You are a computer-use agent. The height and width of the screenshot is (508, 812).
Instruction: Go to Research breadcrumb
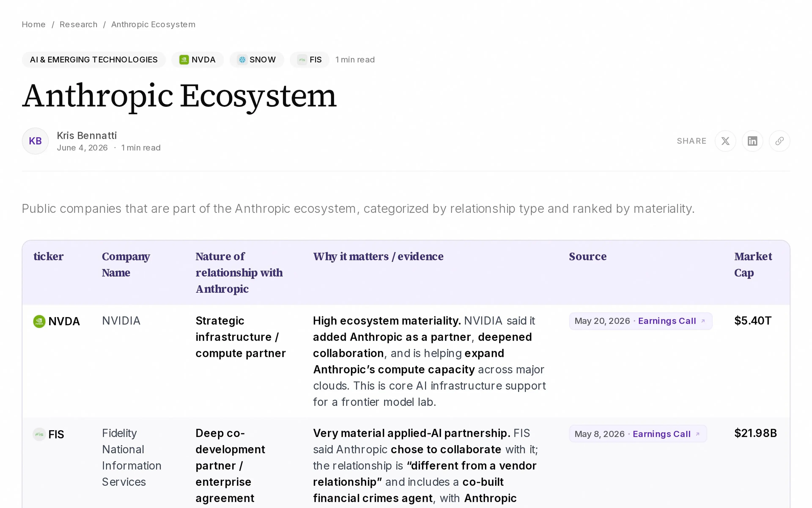pyautogui.click(x=78, y=25)
